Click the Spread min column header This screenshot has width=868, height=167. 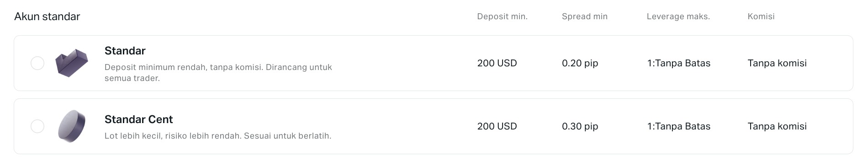pyautogui.click(x=585, y=16)
